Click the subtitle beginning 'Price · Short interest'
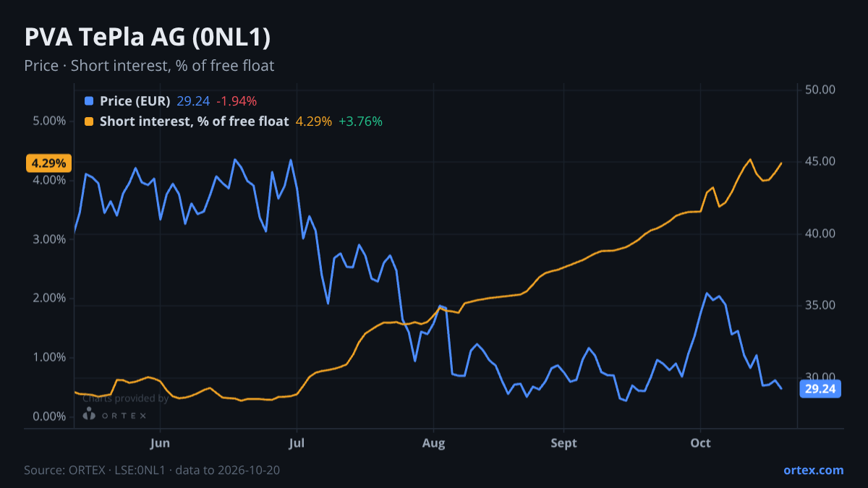 [149, 66]
